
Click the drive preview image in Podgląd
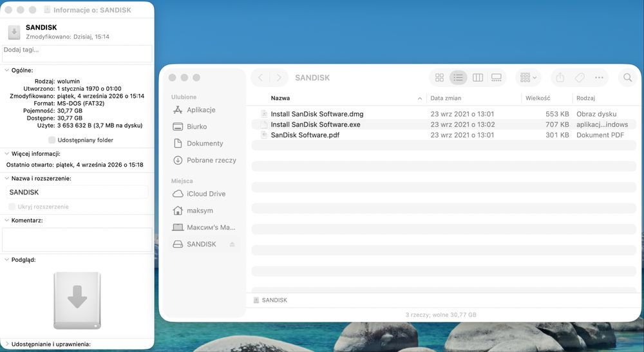click(x=77, y=301)
